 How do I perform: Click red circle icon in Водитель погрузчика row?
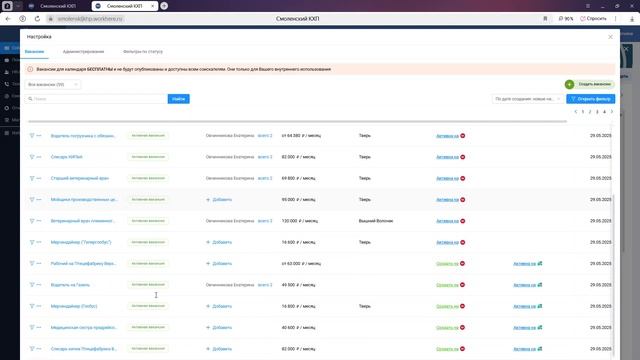(x=463, y=136)
